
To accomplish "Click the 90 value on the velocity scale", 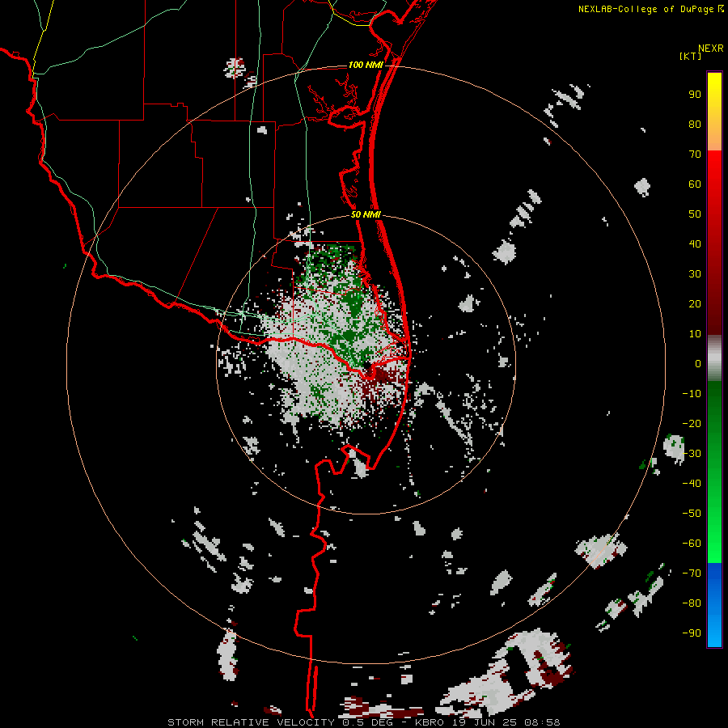I will click(695, 95).
